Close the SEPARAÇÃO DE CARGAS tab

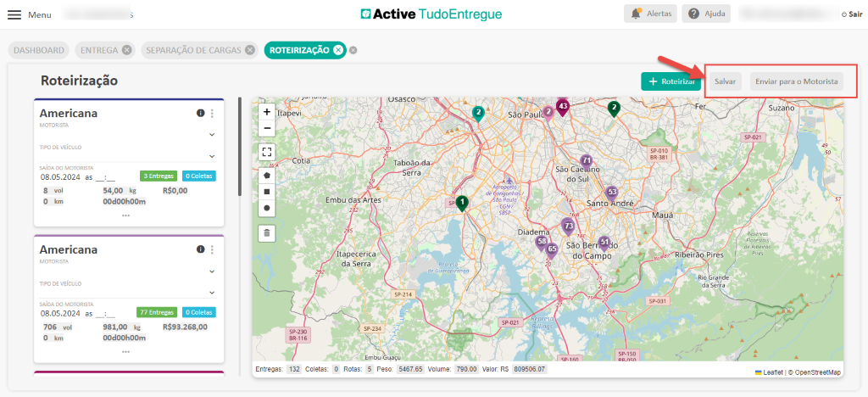point(250,50)
